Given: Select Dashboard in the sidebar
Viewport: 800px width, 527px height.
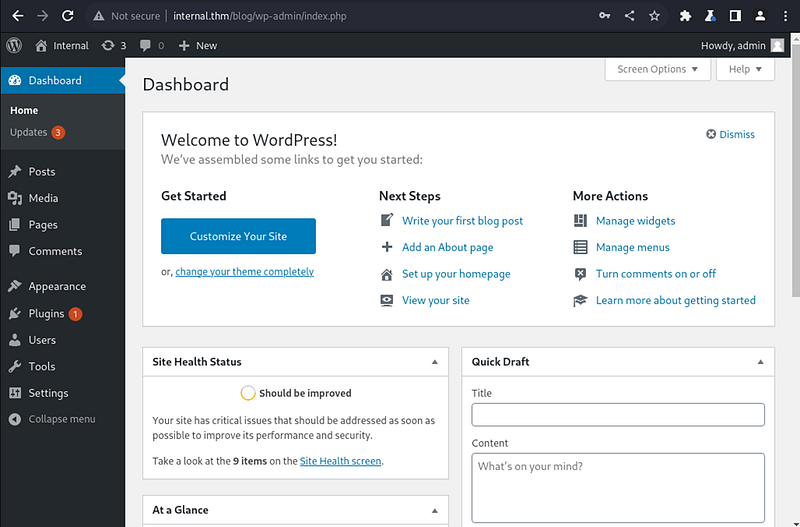Looking at the screenshot, I should (x=62, y=80).
